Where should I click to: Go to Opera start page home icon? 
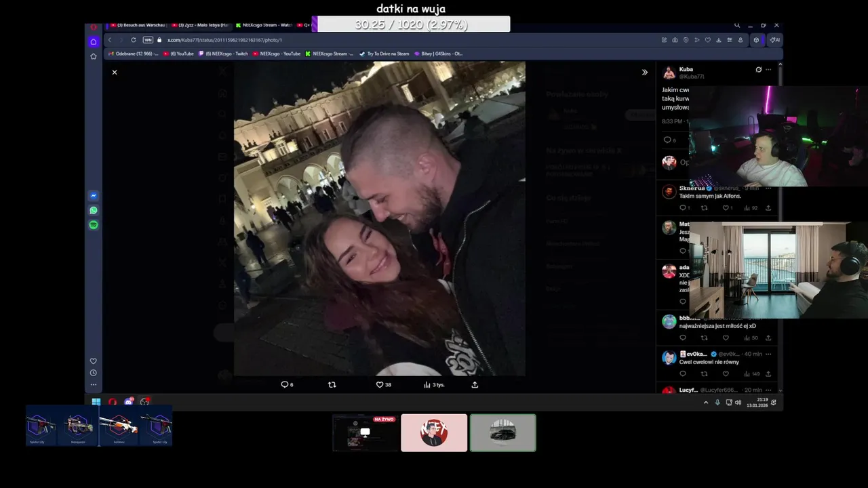[94, 41]
